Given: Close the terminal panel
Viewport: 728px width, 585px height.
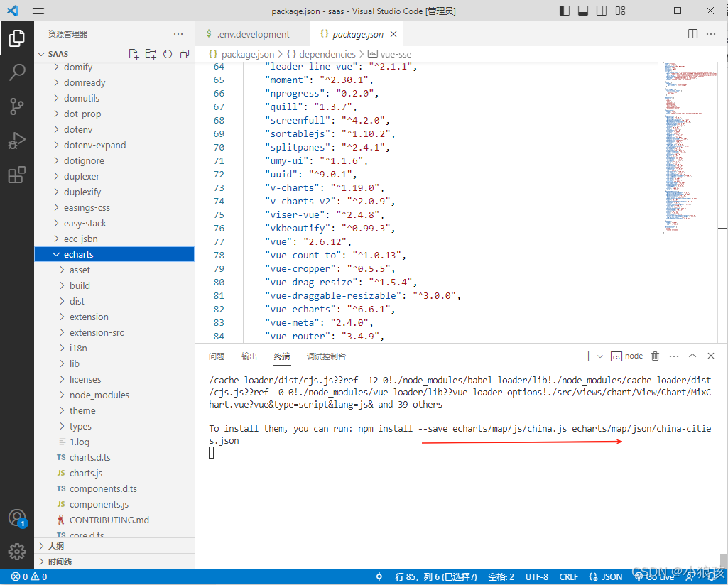Looking at the screenshot, I should [711, 356].
